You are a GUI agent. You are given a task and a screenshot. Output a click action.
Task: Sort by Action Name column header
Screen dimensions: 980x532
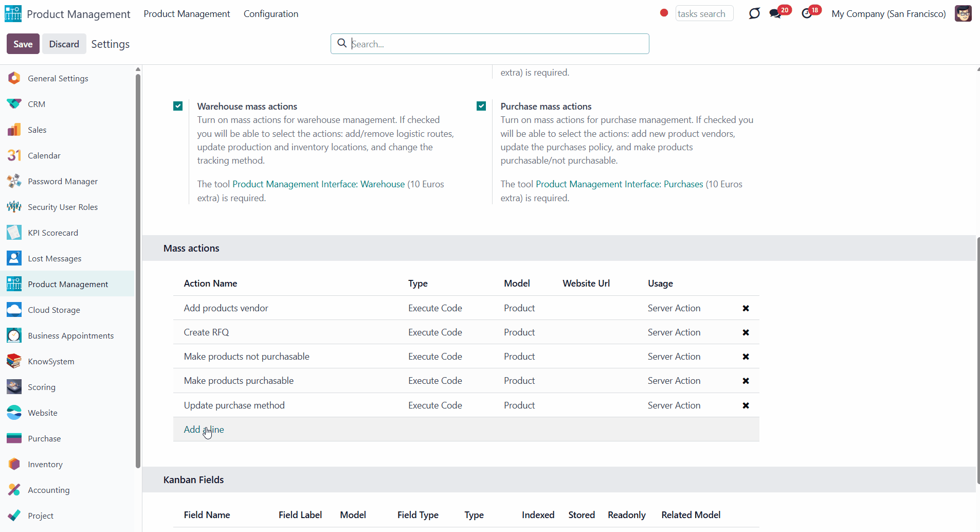tap(210, 283)
